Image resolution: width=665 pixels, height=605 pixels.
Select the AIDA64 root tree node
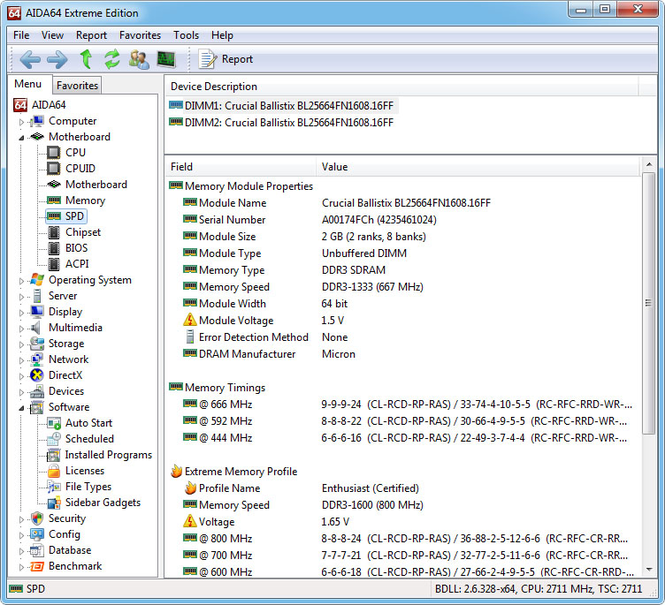point(39,105)
